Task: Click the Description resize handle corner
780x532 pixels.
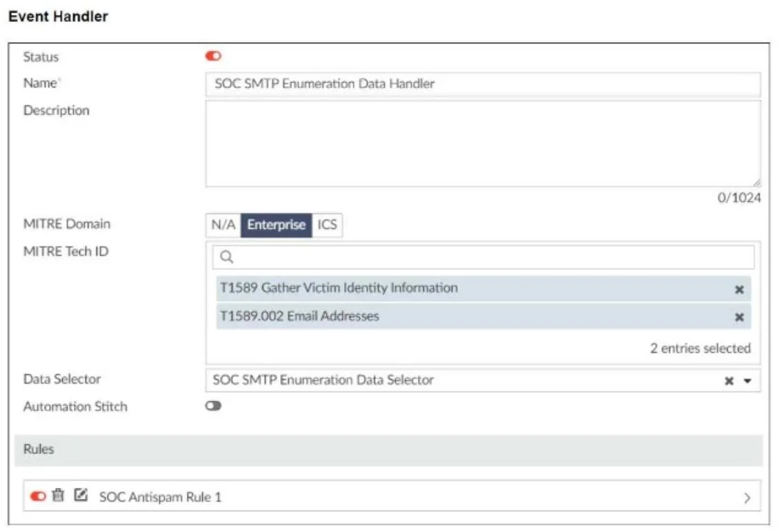Action: click(x=756, y=183)
